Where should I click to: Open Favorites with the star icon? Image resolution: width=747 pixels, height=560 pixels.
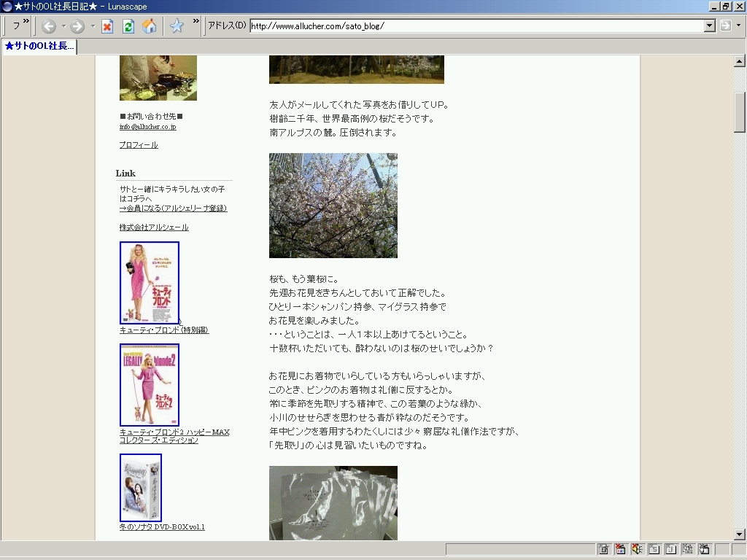177,27
